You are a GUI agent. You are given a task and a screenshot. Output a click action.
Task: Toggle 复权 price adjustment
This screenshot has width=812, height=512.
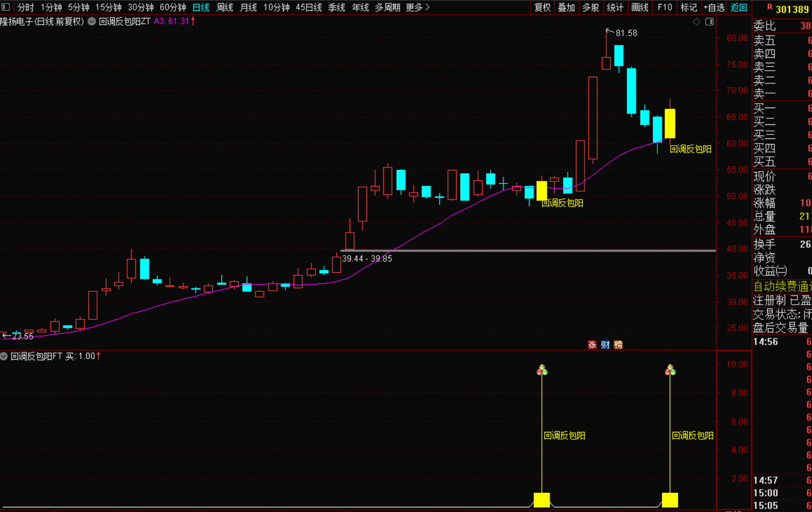click(542, 7)
